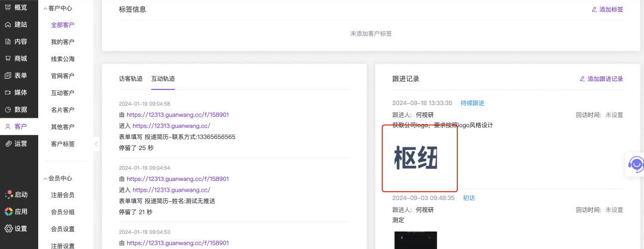Switch to the 访客轨迹 tab

coord(131,79)
